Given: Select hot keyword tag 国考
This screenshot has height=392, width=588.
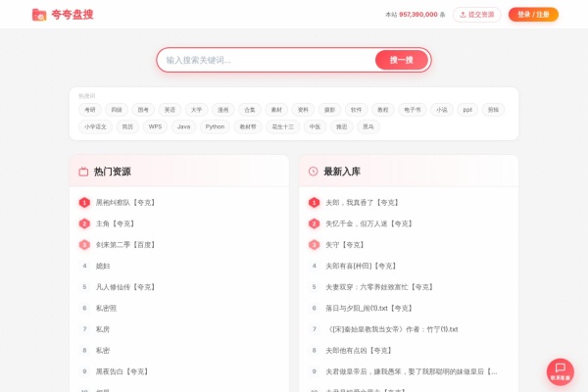Looking at the screenshot, I should (143, 110).
